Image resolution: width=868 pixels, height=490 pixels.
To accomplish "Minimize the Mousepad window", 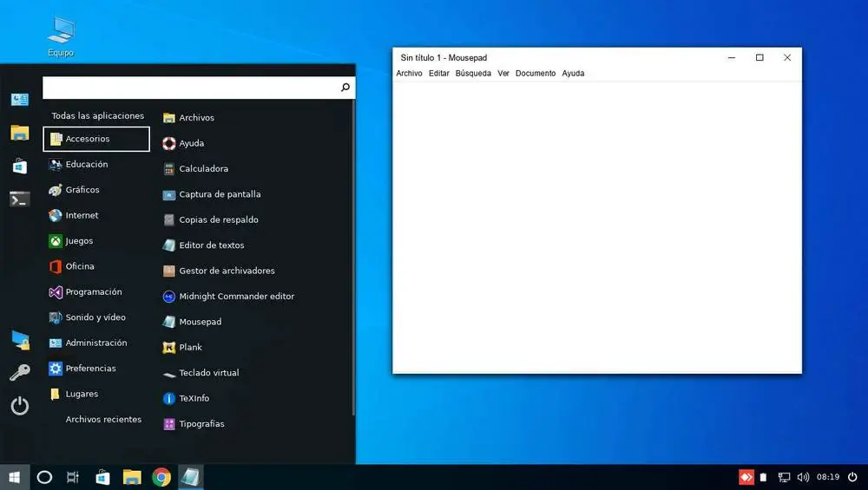I will coord(731,57).
